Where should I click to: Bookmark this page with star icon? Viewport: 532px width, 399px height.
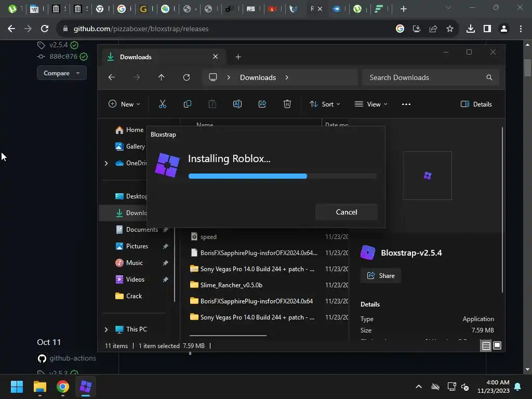(449, 29)
